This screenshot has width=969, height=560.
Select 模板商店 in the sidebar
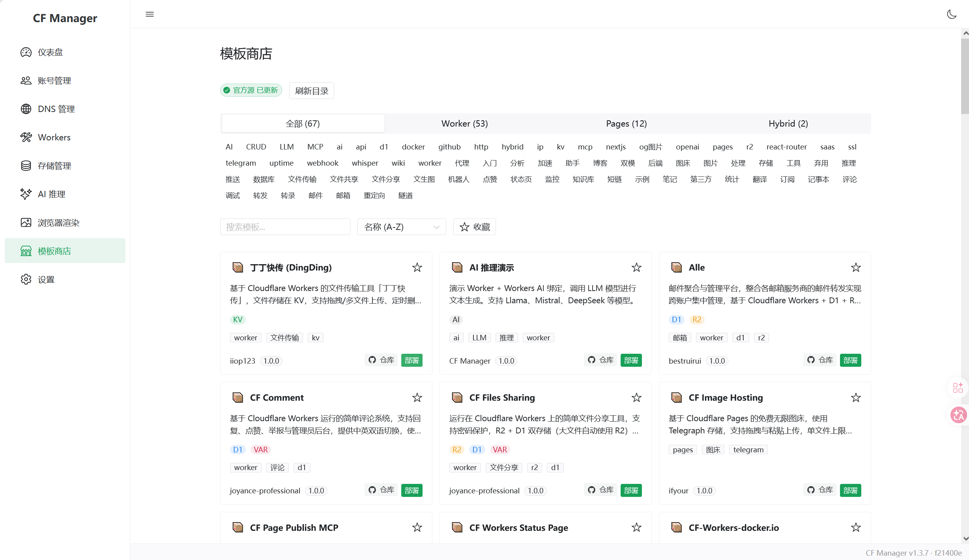(x=65, y=251)
